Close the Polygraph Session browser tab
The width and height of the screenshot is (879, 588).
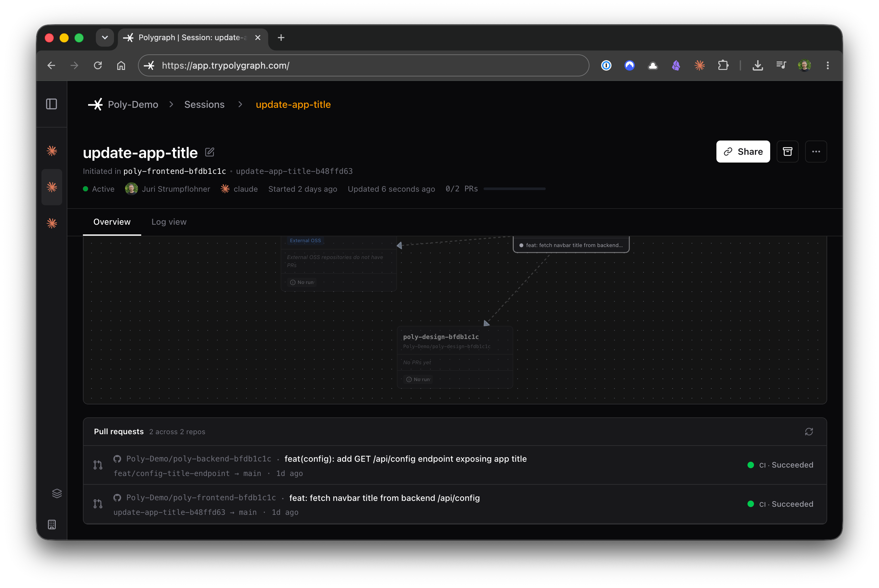(x=257, y=38)
